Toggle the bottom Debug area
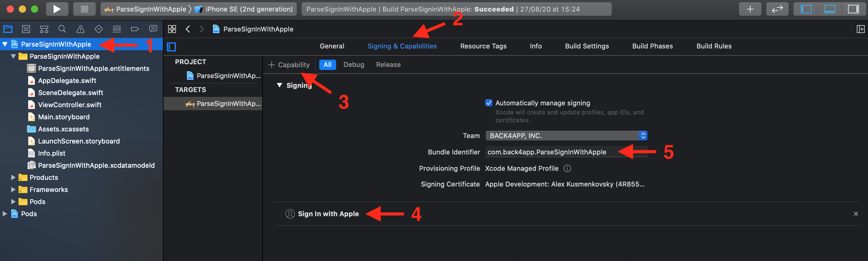Viewport: 868px width, 261px height. click(x=830, y=9)
